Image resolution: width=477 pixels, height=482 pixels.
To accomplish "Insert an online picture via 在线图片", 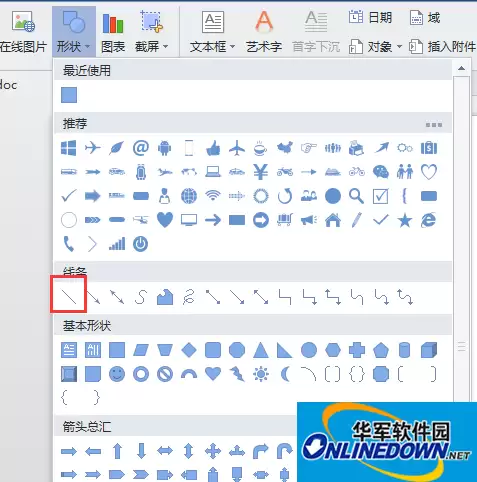I will click(23, 31).
